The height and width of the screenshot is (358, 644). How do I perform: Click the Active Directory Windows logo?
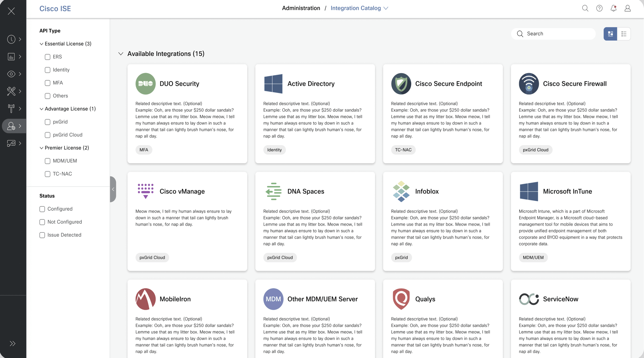coord(273,84)
